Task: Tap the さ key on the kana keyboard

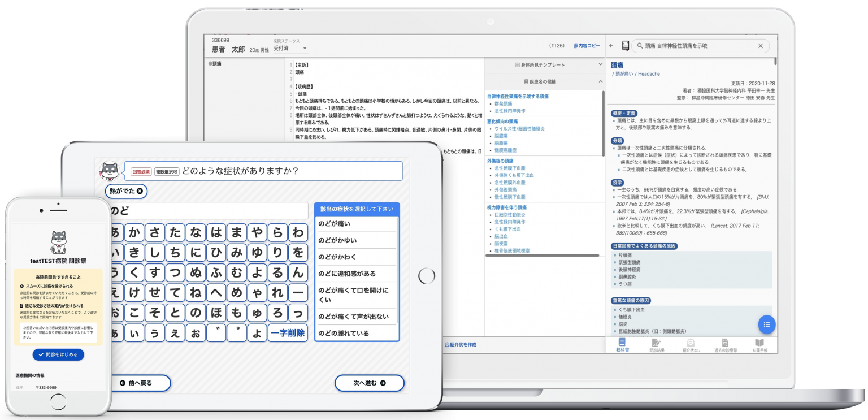Action: click(x=154, y=232)
